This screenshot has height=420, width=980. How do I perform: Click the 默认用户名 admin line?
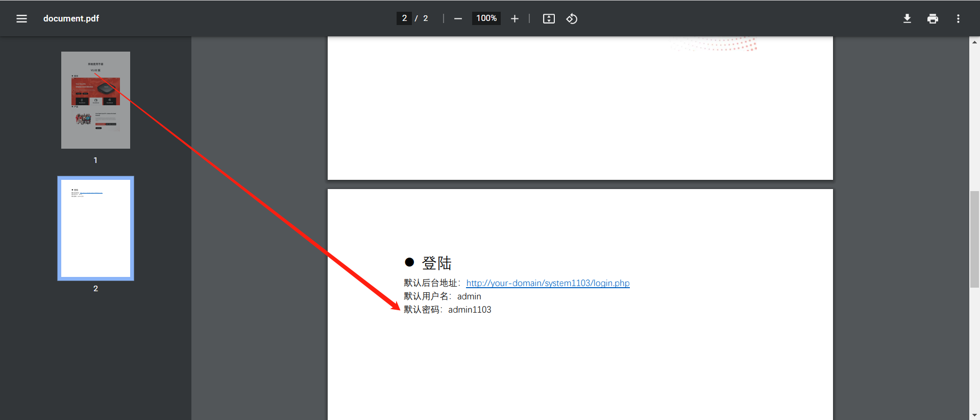click(x=443, y=296)
